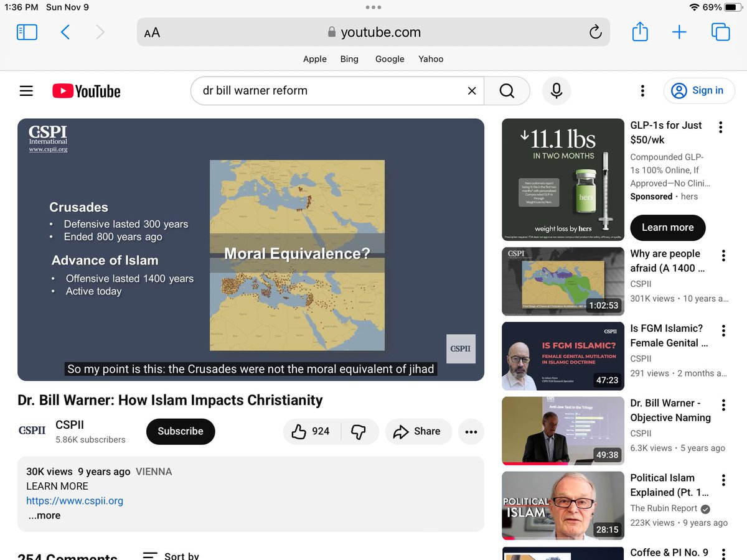Open the AA reader text settings
Image resolution: width=747 pixels, height=560 pixels.
pyautogui.click(x=152, y=32)
